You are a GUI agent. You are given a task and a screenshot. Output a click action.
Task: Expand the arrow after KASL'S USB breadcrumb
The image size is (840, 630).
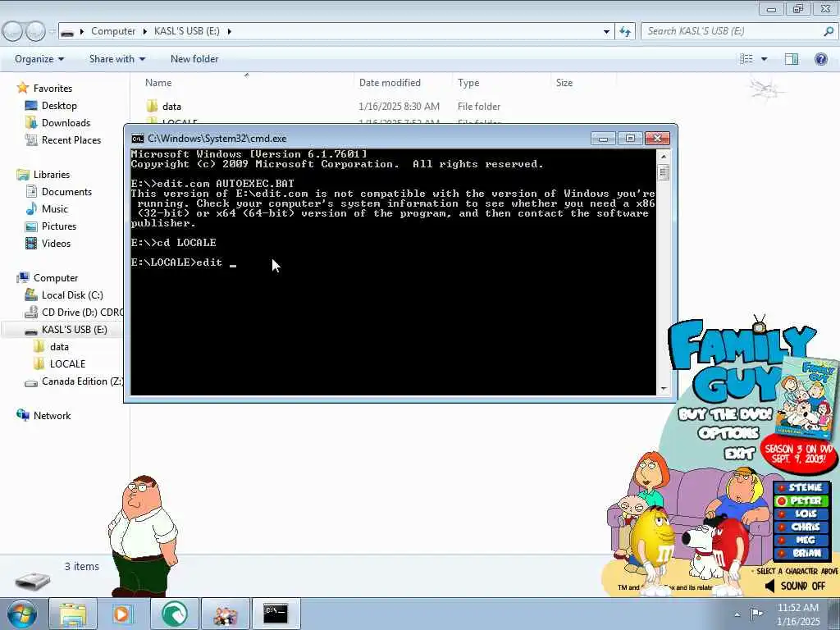pos(230,32)
